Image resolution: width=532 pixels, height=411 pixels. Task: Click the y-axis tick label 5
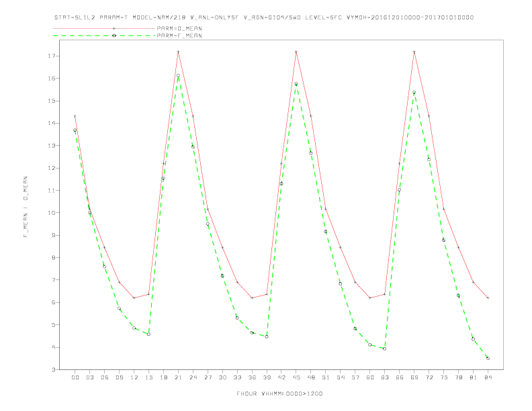[x=54, y=325]
